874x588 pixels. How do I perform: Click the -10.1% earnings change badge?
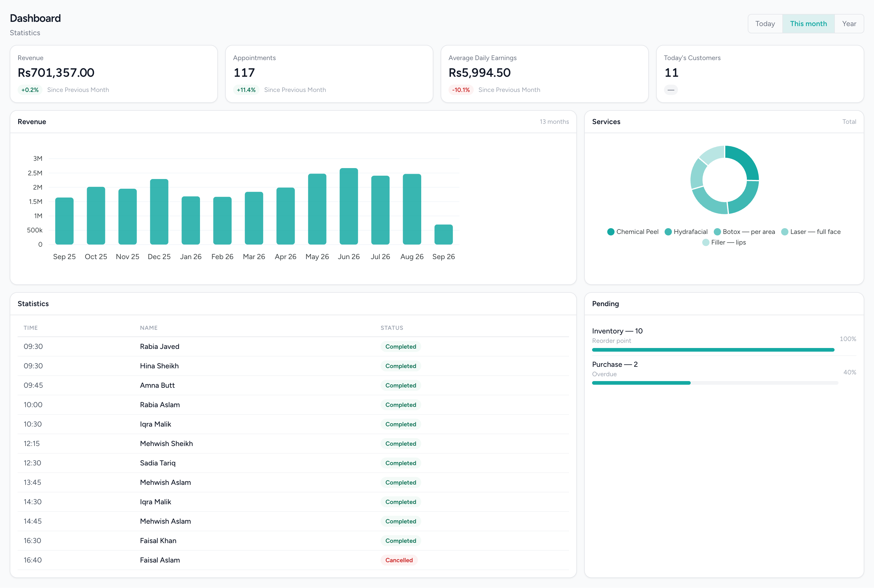pyautogui.click(x=461, y=90)
